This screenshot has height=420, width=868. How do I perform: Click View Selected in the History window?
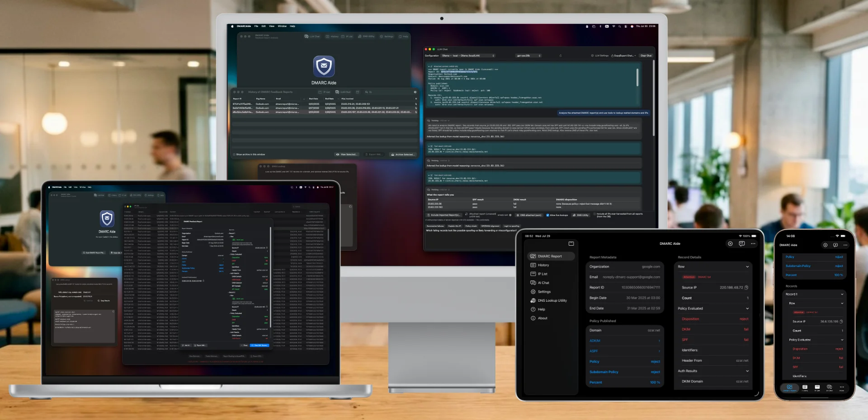point(347,154)
